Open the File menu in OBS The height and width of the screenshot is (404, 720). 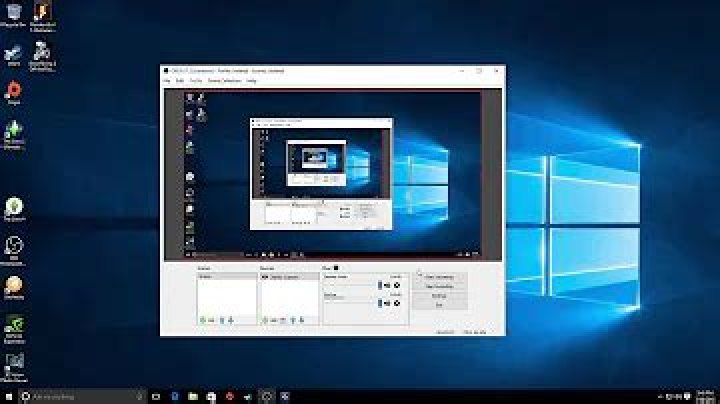[168, 81]
